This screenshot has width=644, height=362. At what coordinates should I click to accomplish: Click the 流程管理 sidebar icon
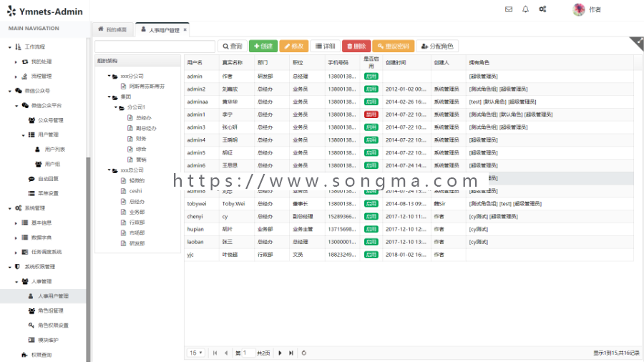pos(25,77)
